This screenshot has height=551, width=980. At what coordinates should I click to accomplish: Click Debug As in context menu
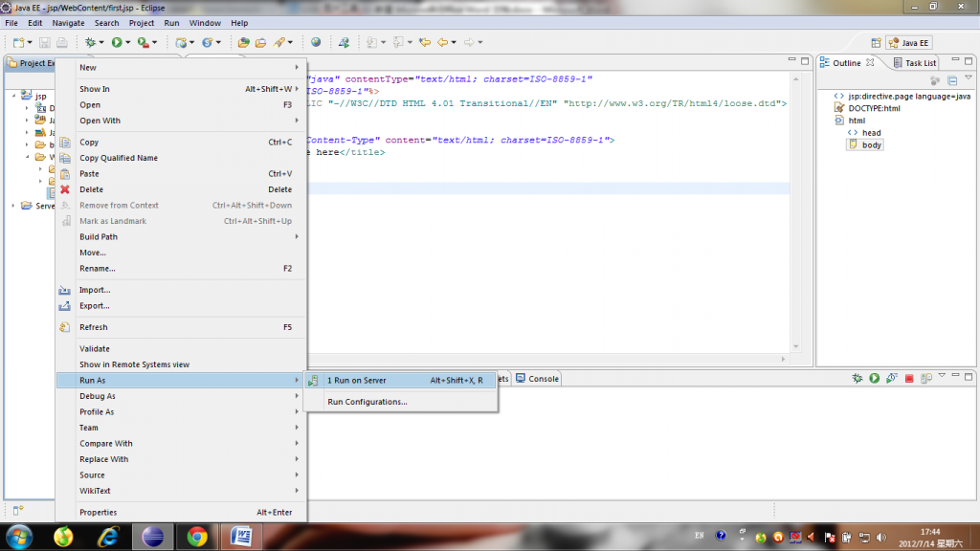coord(98,396)
